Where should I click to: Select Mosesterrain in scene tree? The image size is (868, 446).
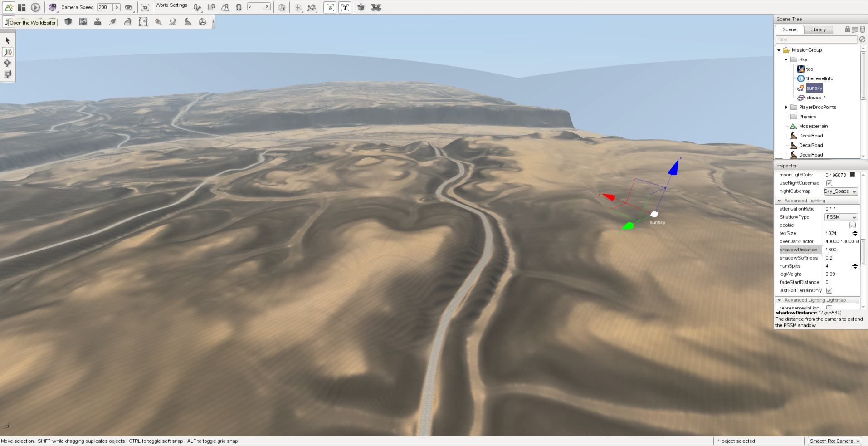[813, 126]
